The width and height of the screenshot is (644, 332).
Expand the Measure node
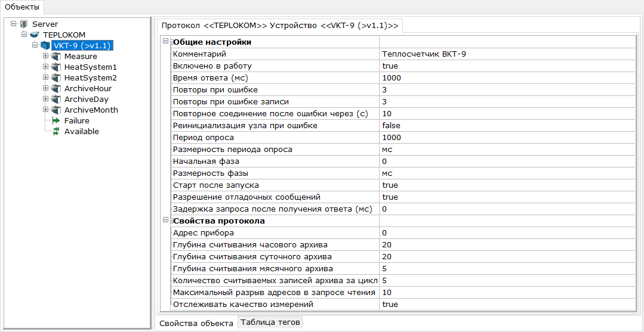[x=45, y=56]
